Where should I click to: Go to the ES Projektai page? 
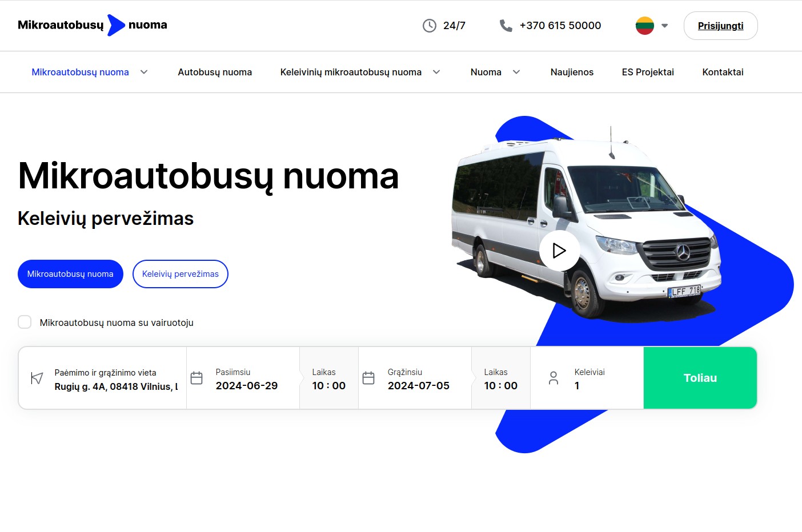pos(648,72)
